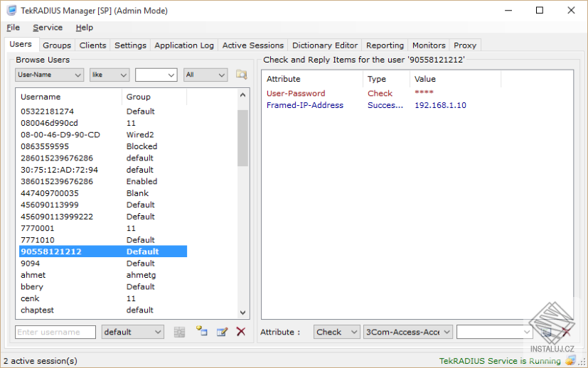Viewport: 588px width, 368px height.
Task: Click the add new user icon
Action: pos(201,331)
